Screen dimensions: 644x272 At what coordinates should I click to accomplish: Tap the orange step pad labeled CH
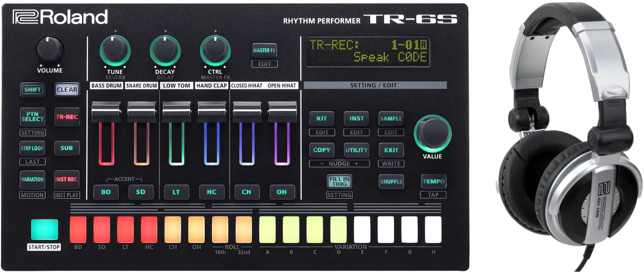(173, 230)
